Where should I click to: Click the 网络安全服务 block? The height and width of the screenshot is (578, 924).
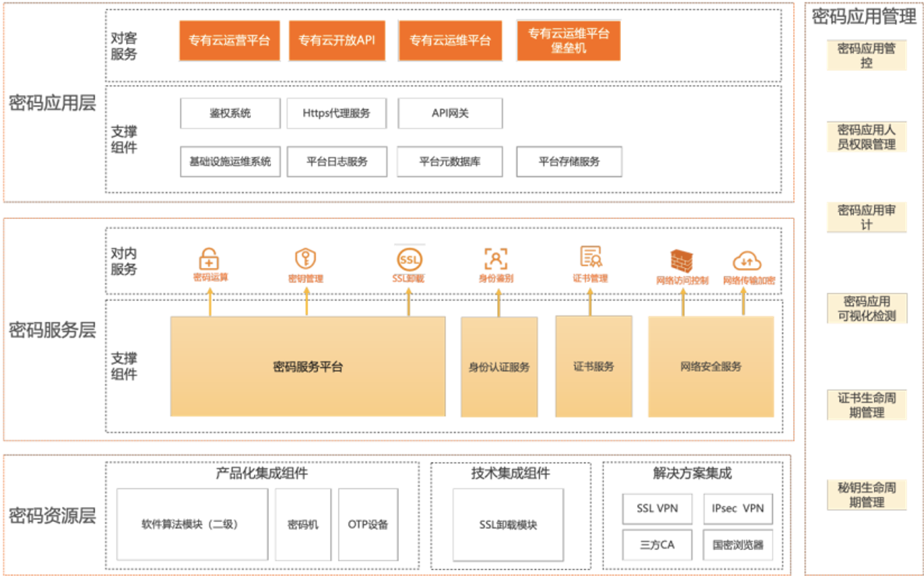tap(711, 366)
